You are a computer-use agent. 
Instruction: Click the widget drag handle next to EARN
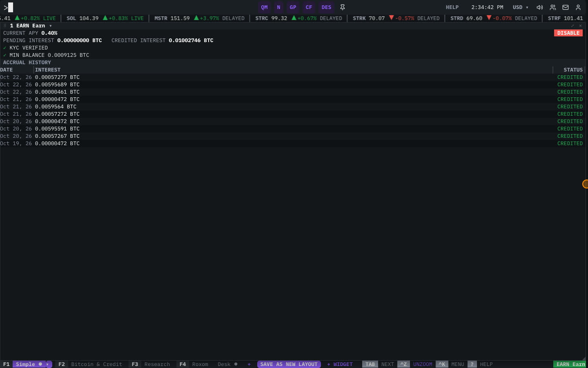5,26
